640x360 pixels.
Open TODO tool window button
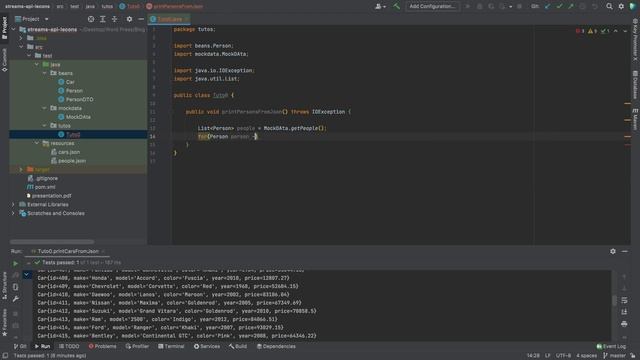coord(69,346)
